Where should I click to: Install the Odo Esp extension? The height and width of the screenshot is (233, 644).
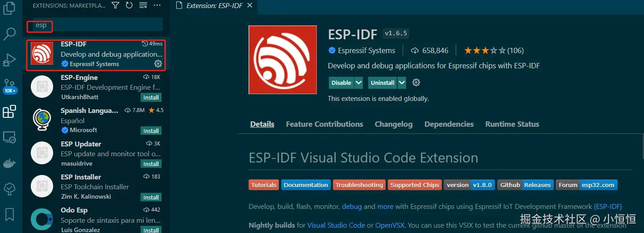pos(151,230)
